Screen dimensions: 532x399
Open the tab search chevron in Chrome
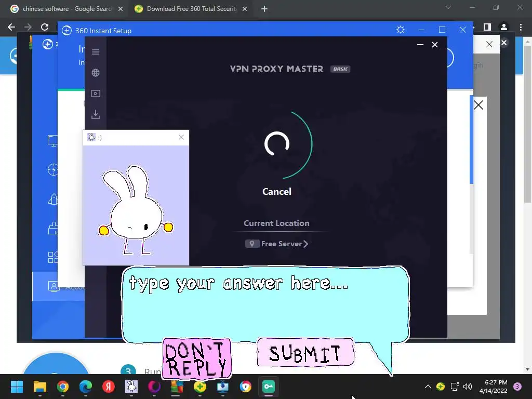point(448,7)
